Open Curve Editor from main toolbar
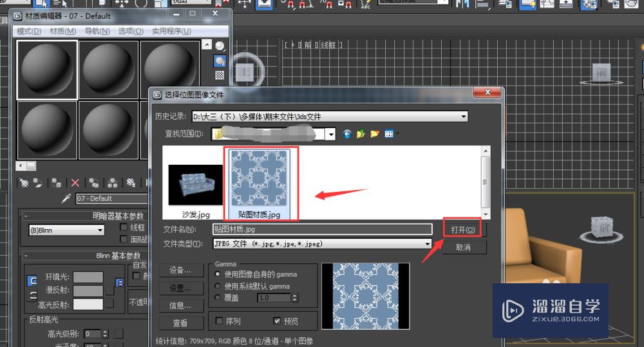644x347 pixels. (547, 4)
